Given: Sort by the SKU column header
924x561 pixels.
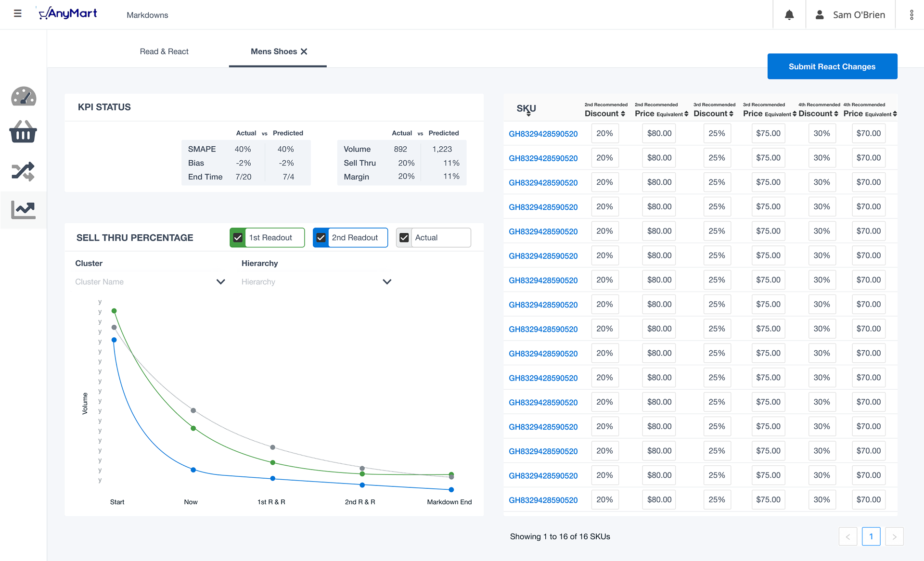Looking at the screenshot, I should pos(526,110).
